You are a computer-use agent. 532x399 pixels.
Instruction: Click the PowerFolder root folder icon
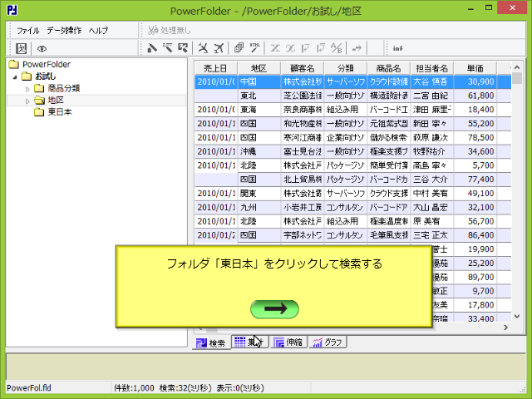(x=14, y=64)
